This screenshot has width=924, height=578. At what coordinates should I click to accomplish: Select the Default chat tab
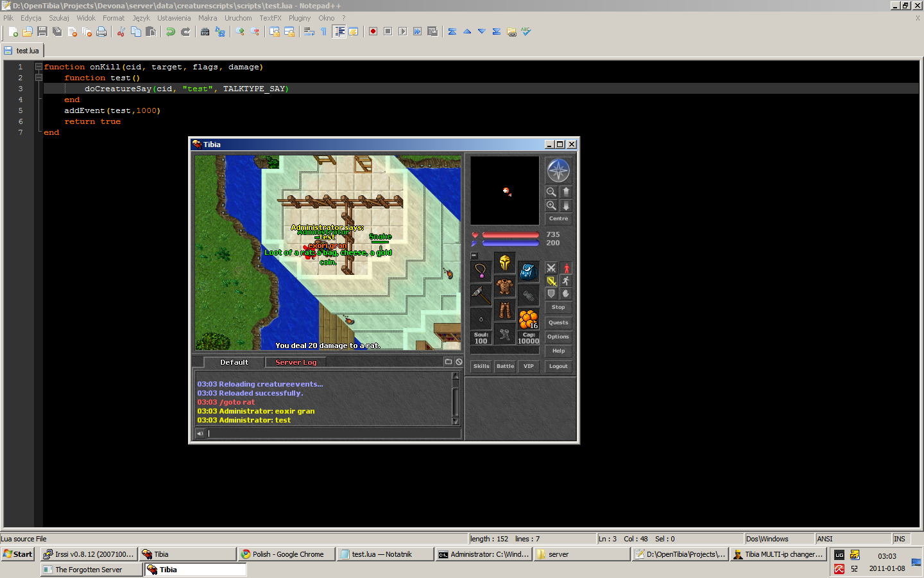tap(234, 362)
